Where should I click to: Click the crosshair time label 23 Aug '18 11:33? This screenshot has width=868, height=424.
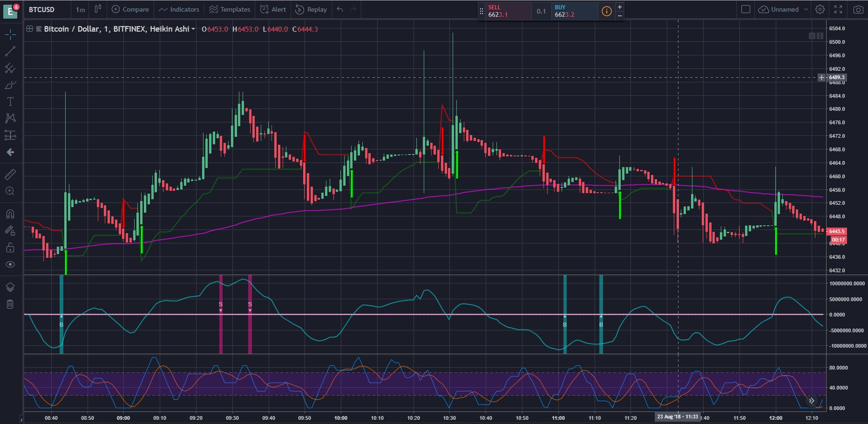pyautogui.click(x=678, y=417)
